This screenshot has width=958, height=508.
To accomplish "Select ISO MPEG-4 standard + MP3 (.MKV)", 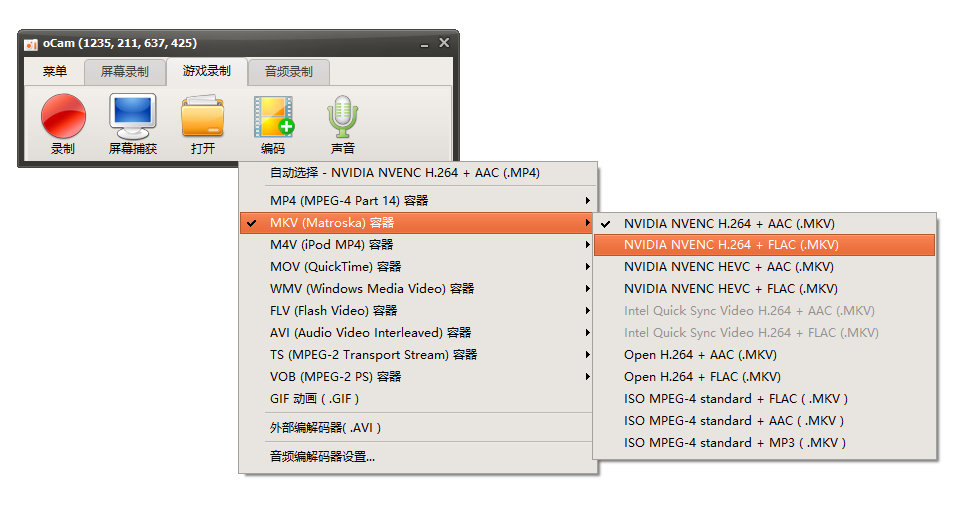I will coord(764,443).
